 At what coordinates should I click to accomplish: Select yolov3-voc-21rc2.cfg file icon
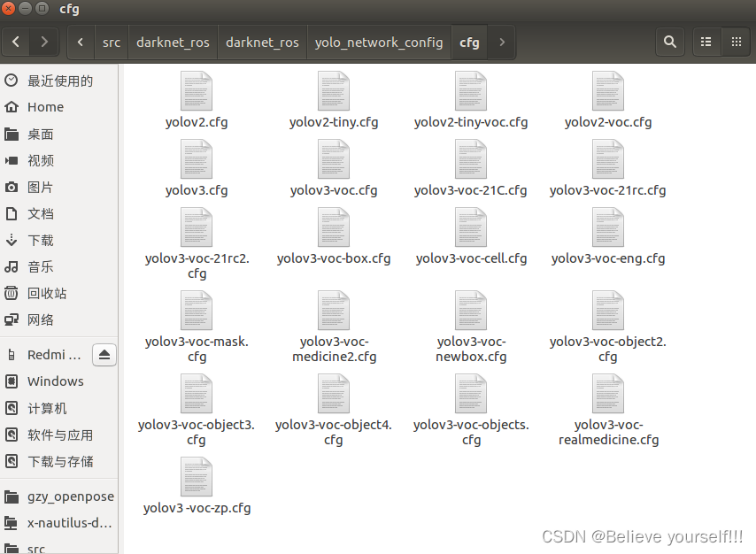point(197,227)
